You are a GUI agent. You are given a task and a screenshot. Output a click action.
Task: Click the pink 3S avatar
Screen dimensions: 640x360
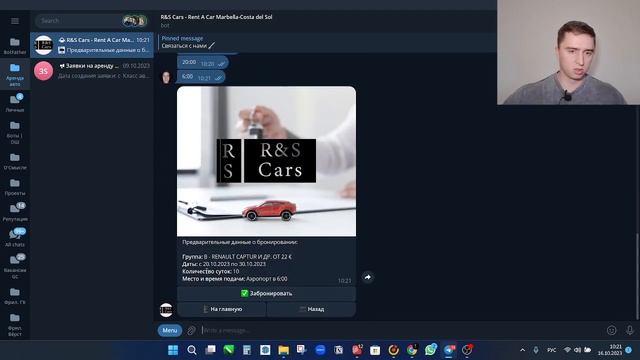point(43,71)
